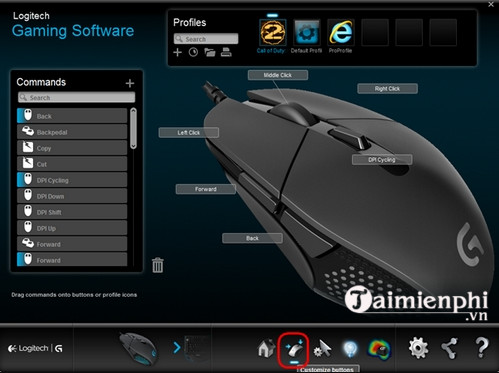Click the Right Click button label
Viewport: 499px width, 373px height.
click(387, 89)
